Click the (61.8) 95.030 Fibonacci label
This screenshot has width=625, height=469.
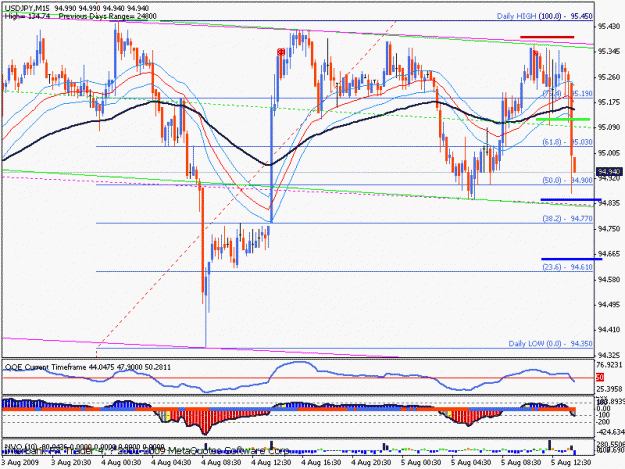tap(567, 142)
